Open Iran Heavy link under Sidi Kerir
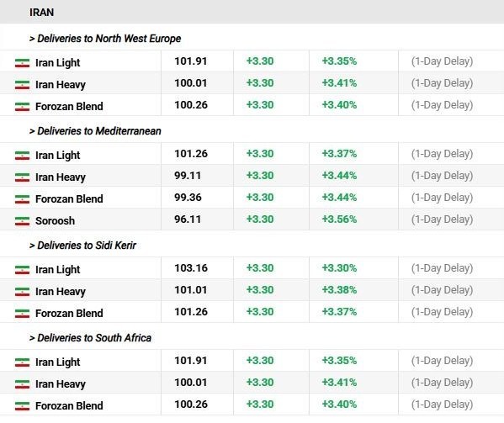This screenshot has width=504, height=423. pyautogui.click(x=61, y=292)
